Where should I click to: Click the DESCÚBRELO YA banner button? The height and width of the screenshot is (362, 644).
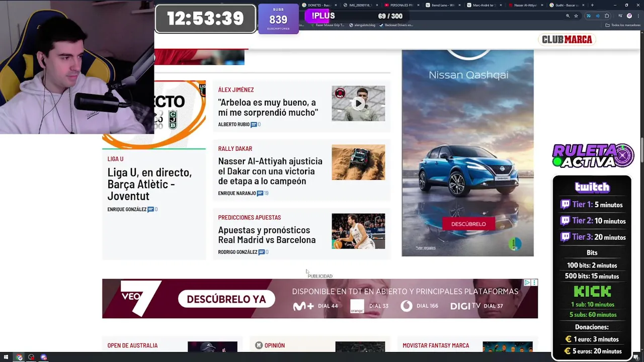point(226,299)
